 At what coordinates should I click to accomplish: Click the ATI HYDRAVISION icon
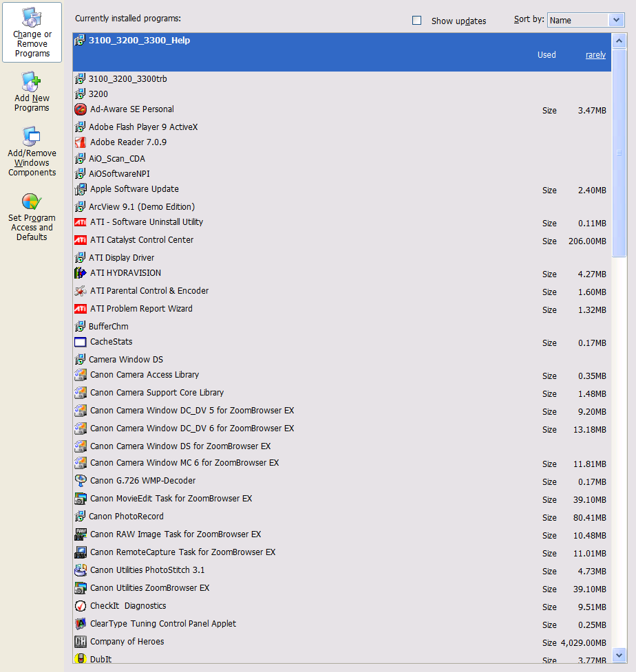(x=81, y=273)
